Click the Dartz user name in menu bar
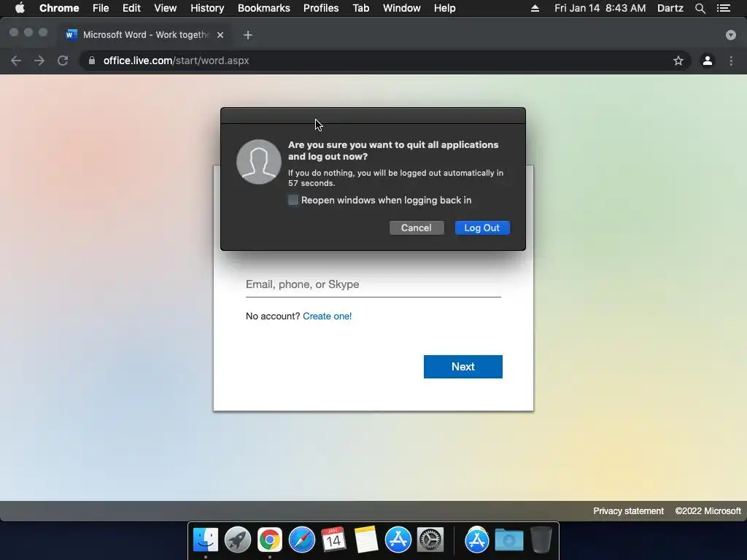This screenshot has width=747, height=560. tap(670, 8)
